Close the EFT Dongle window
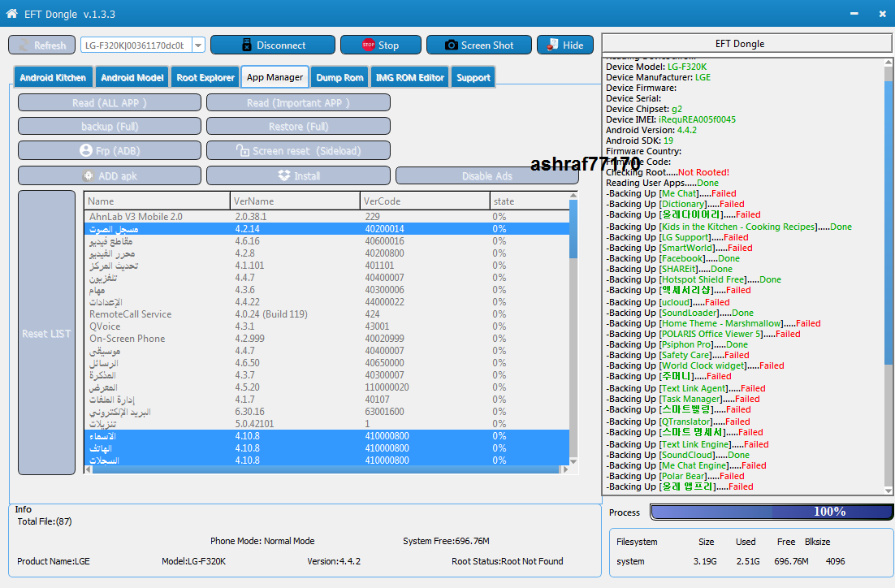The image size is (895, 588). pyautogui.click(x=883, y=13)
